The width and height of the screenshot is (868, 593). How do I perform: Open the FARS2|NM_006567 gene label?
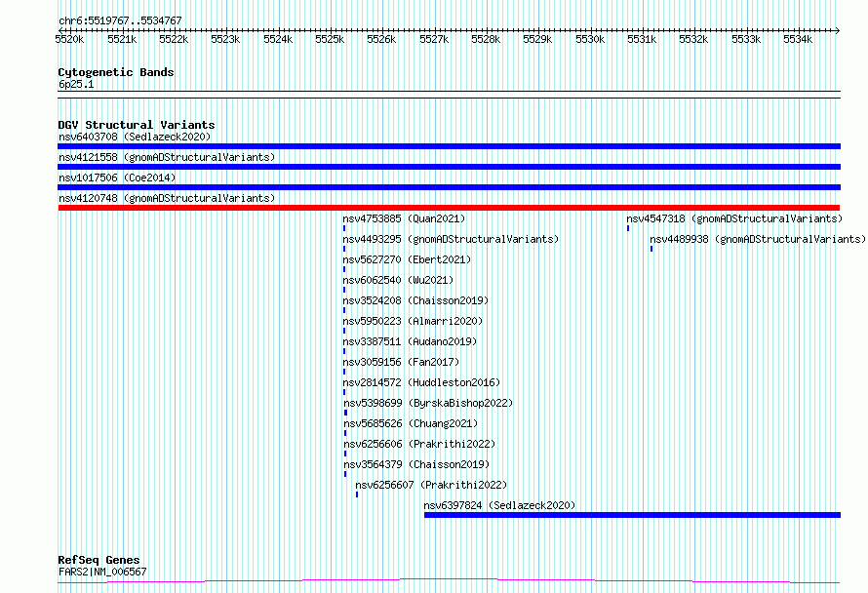[102, 572]
